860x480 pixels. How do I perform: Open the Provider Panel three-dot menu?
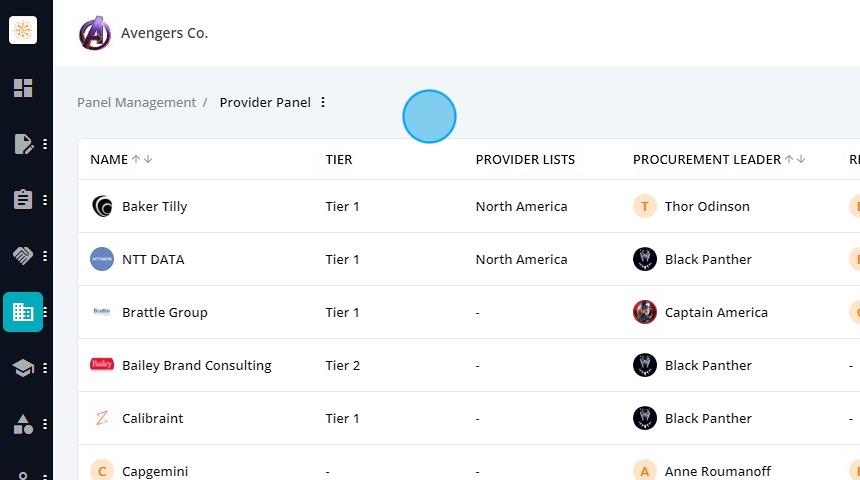click(323, 102)
